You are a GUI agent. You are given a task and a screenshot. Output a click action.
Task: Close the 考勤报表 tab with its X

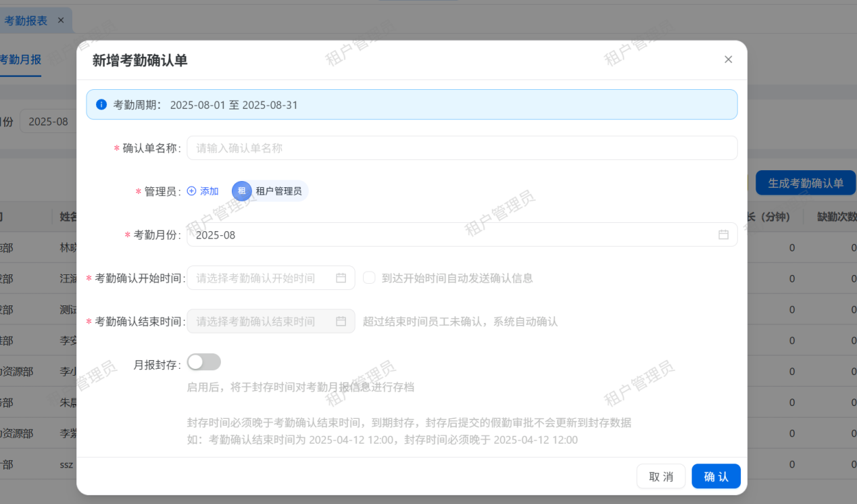point(61,20)
